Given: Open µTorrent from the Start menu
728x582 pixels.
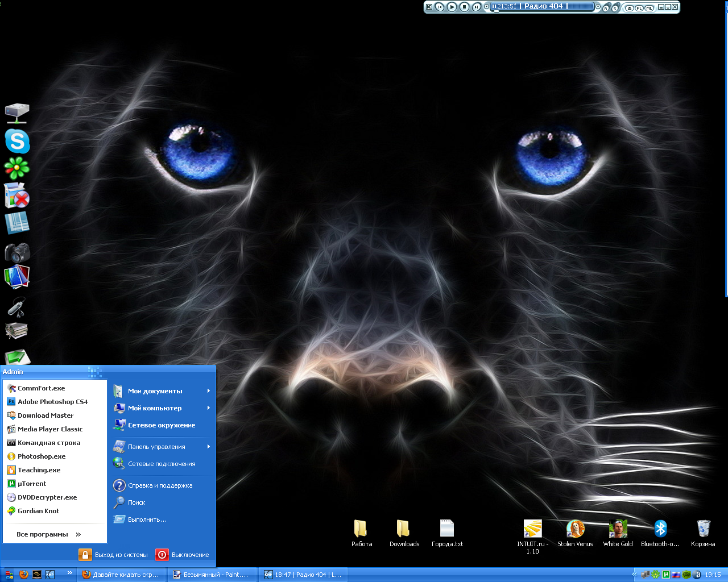Looking at the screenshot, I should point(55,484).
